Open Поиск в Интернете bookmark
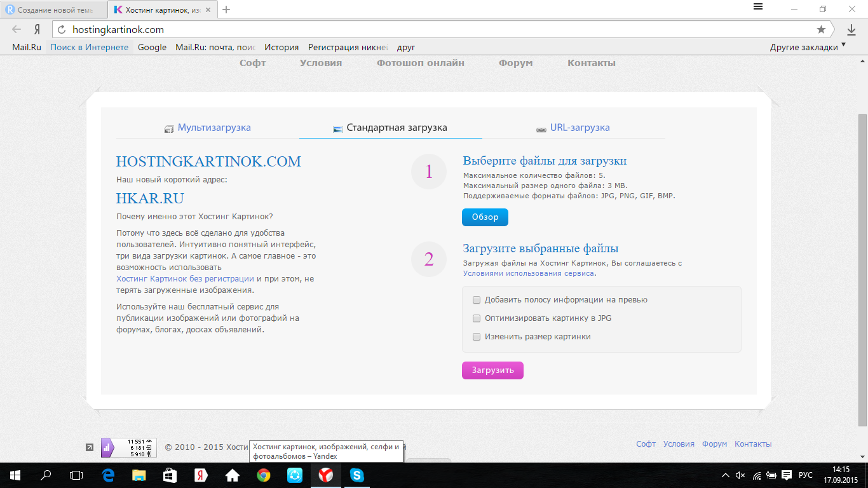868x488 pixels. pyautogui.click(x=90, y=47)
